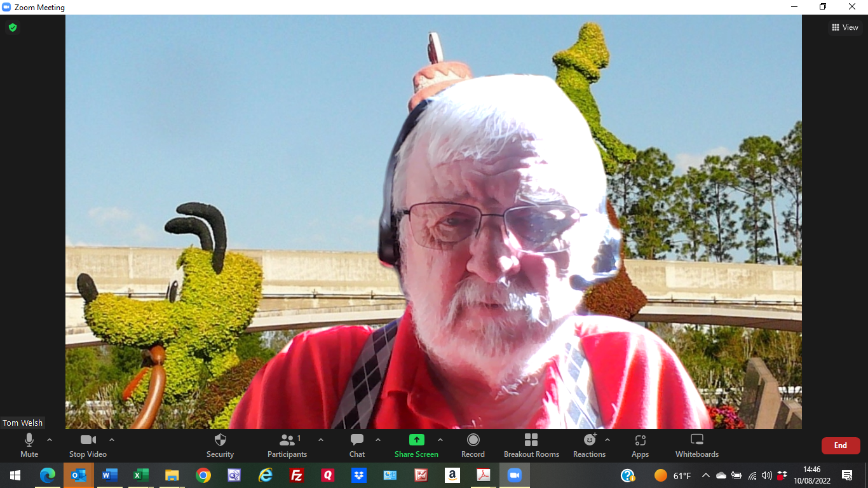This screenshot has height=488, width=868.
Task: End the meeting
Action: pyautogui.click(x=841, y=445)
